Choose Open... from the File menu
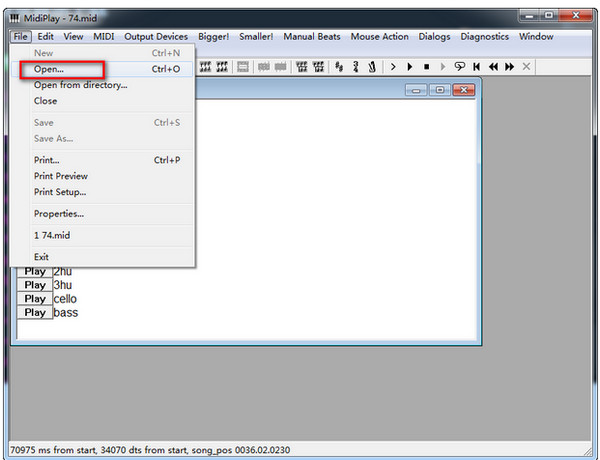Image resolution: width=600 pixels, height=460 pixels. click(x=48, y=70)
